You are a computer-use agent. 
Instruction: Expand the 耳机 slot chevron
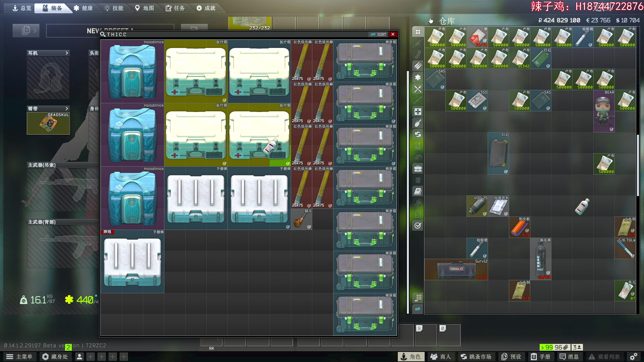pos(67,53)
